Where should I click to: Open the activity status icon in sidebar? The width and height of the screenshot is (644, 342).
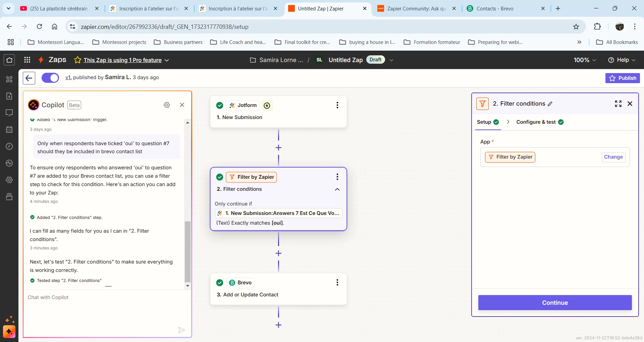(x=9, y=163)
